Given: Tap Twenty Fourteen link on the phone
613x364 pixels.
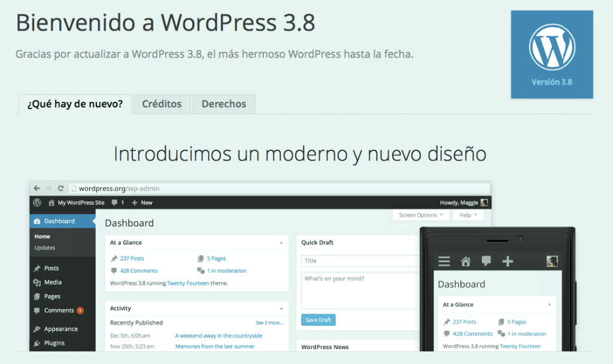Looking at the screenshot, I should point(520,346).
